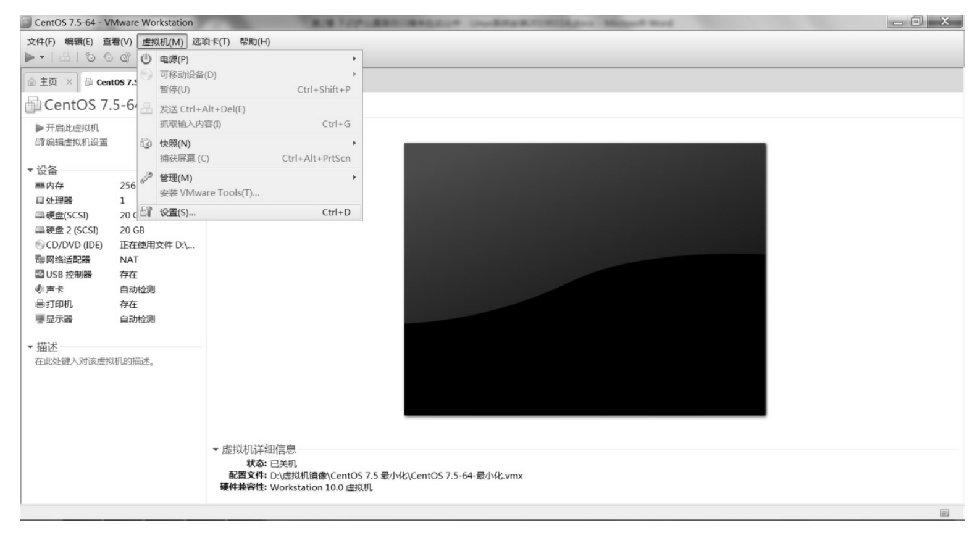
Task: Click the revert snapshot icon in toolbar
Action: pyautogui.click(x=108, y=57)
